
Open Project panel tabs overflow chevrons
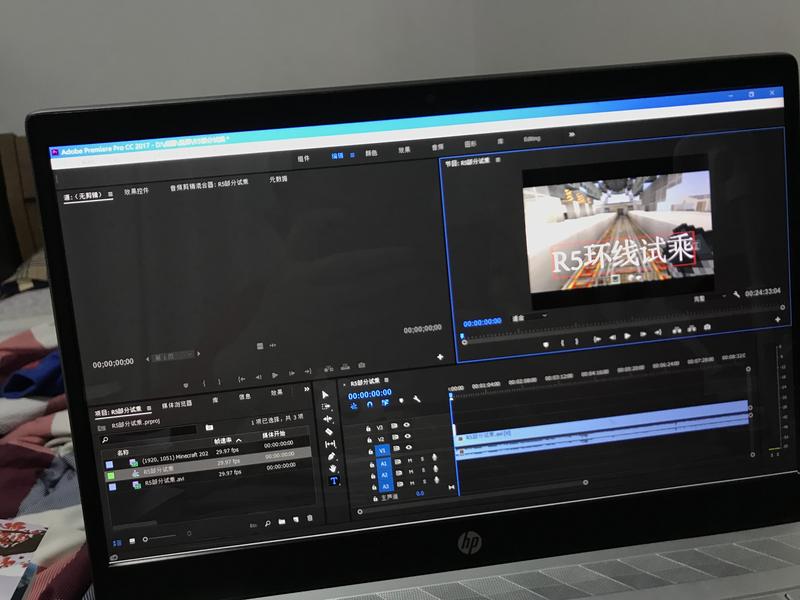(306, 389)
